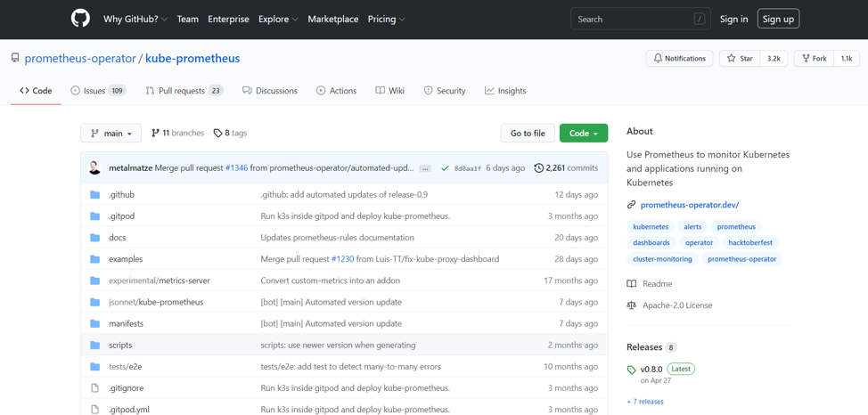The image size is (868, 415).
Task: Click the .gitignore file icon
Action: (95, 388)
